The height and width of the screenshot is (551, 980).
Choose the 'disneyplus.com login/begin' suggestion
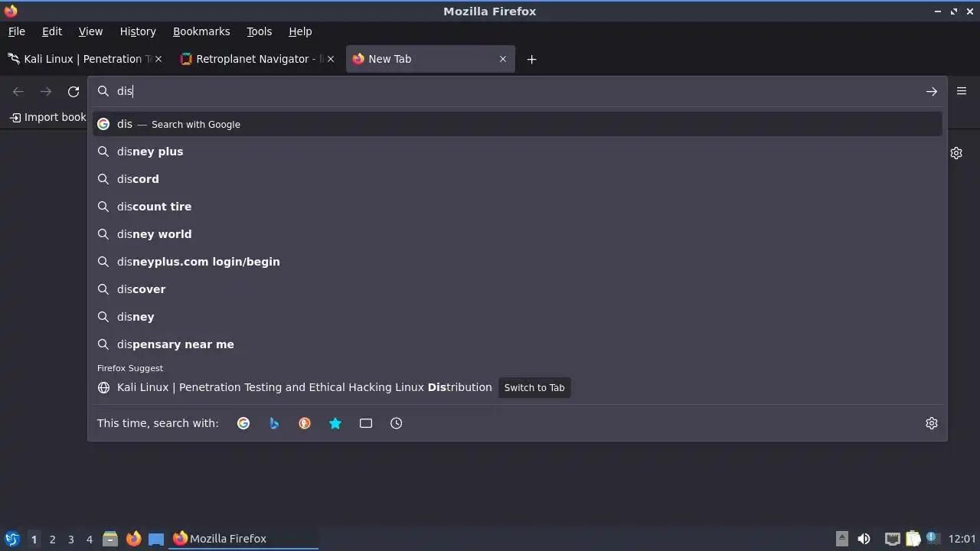click(x=518, y=262)
